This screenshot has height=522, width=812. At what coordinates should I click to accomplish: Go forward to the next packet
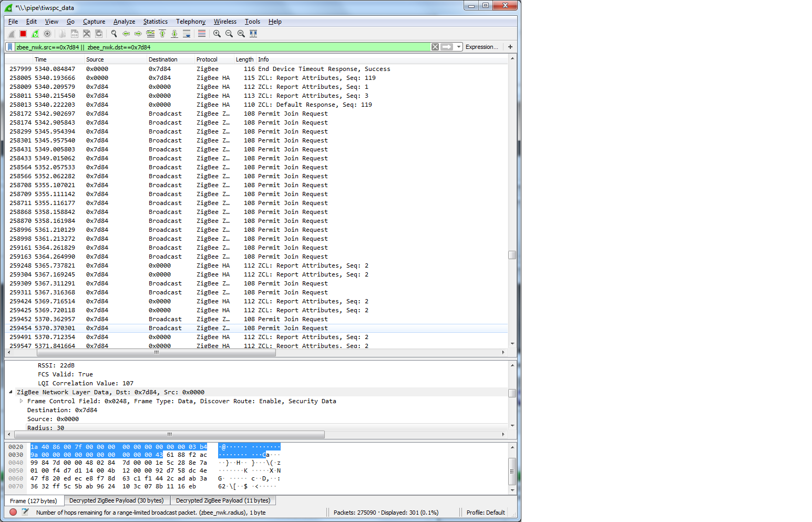click(x=138, y=34)
